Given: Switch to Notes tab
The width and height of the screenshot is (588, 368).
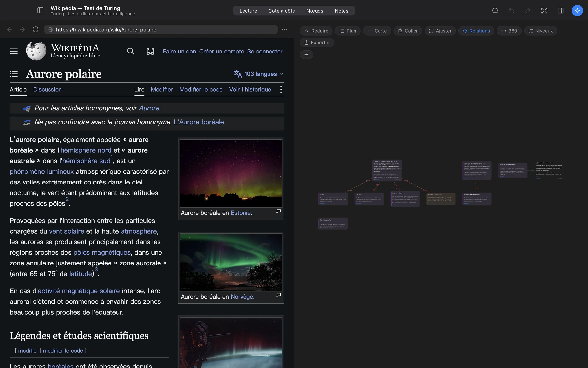Looking at the screenshot, I should click(x=341, y=11).
